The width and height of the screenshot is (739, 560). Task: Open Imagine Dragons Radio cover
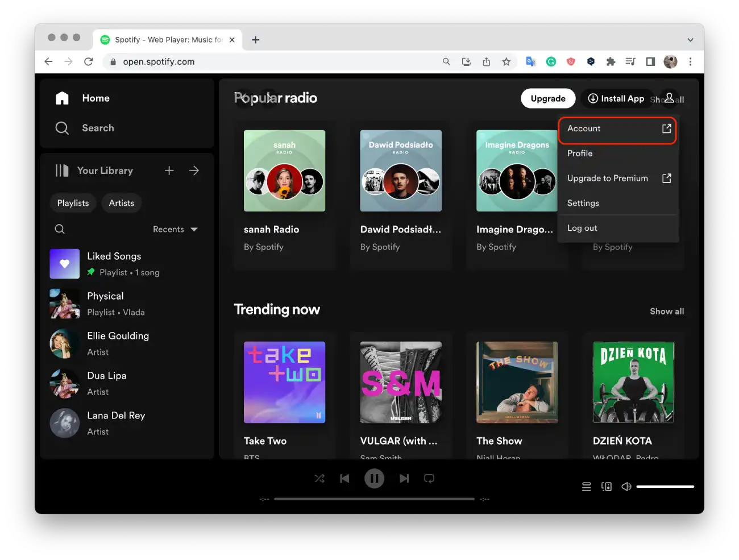pos(517,171)
